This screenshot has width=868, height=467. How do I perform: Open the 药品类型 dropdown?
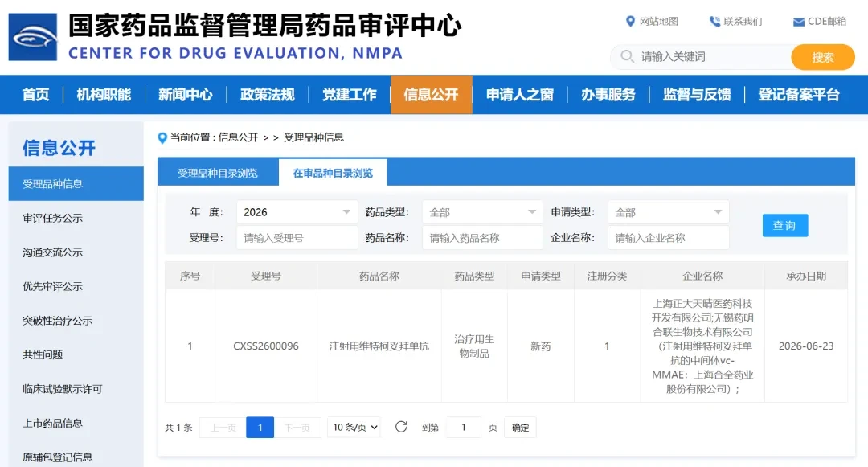(x=482, y=212)
